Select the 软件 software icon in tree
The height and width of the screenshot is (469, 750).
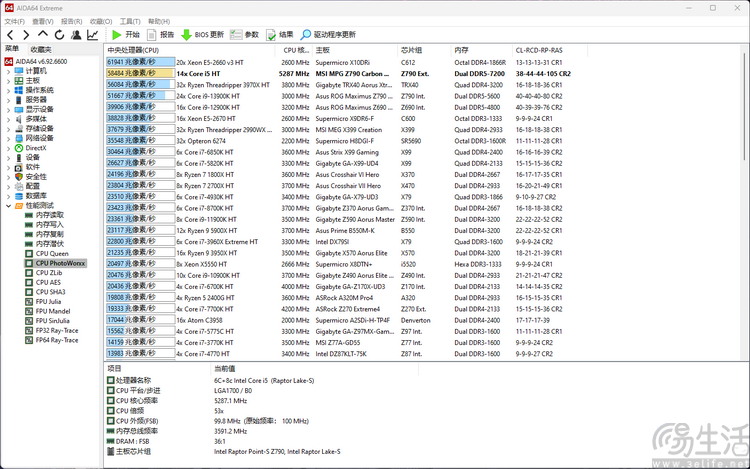[x=19, y=167]
